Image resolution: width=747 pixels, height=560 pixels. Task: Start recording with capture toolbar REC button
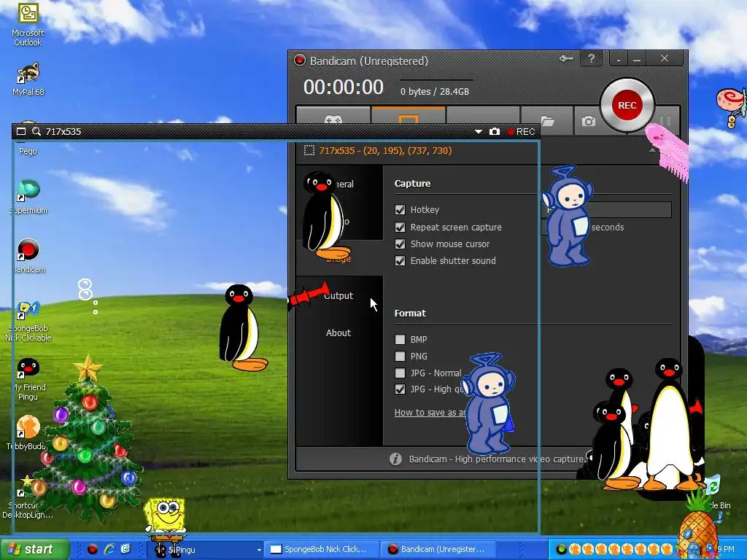pyautogui.click(x=521, y=131)
